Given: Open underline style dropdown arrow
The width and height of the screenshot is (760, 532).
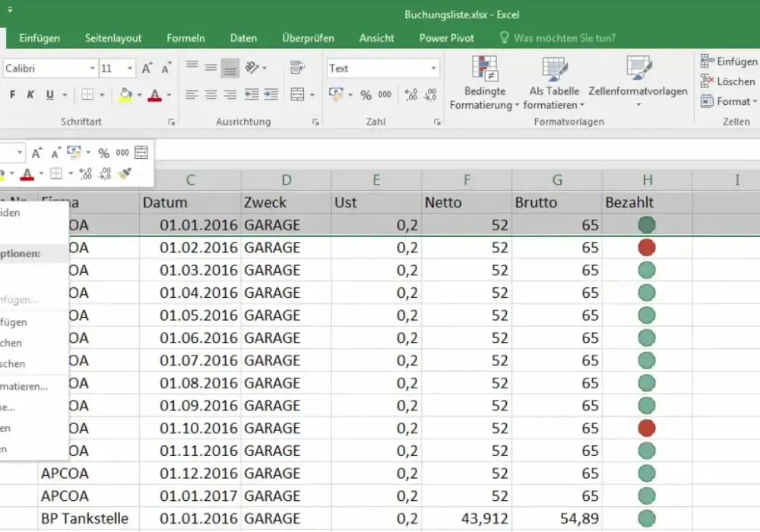Looking at the screenshot, I should (x=65, y=95).
